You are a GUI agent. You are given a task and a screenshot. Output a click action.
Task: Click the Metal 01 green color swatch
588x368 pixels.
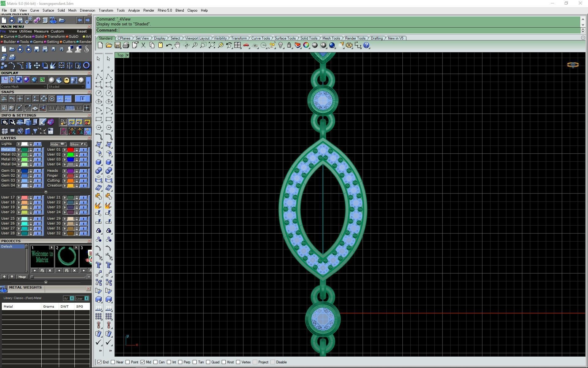point(24,150)
